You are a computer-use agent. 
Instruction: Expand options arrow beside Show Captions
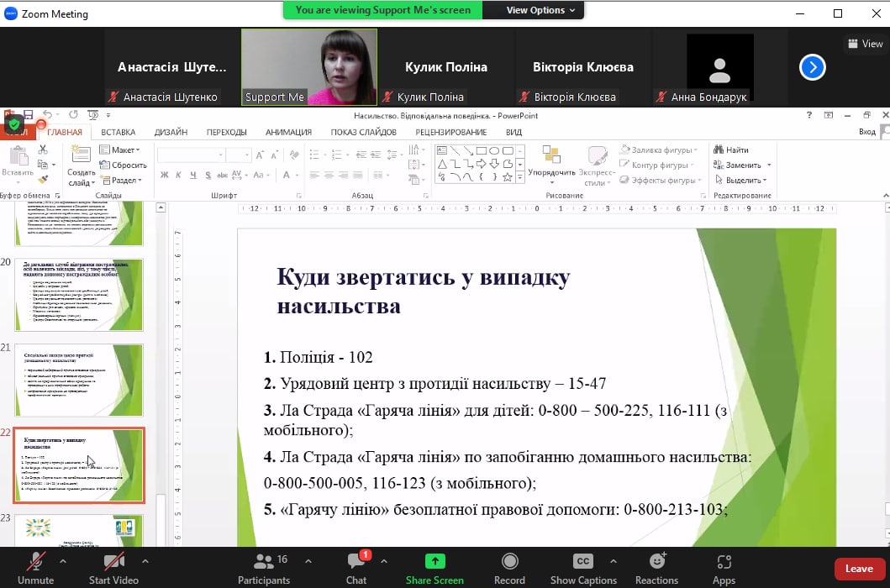coord(614,560)
